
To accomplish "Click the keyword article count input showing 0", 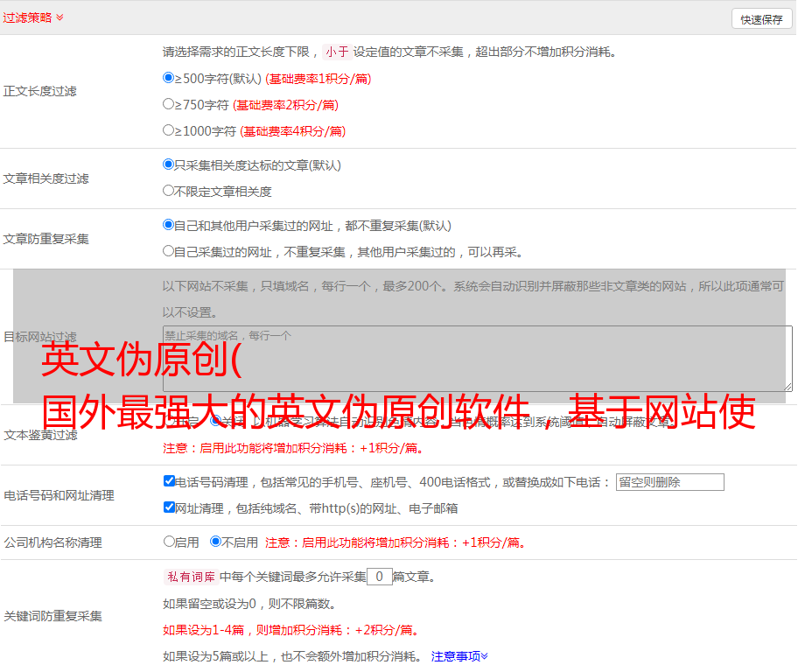I will [379, 577].
